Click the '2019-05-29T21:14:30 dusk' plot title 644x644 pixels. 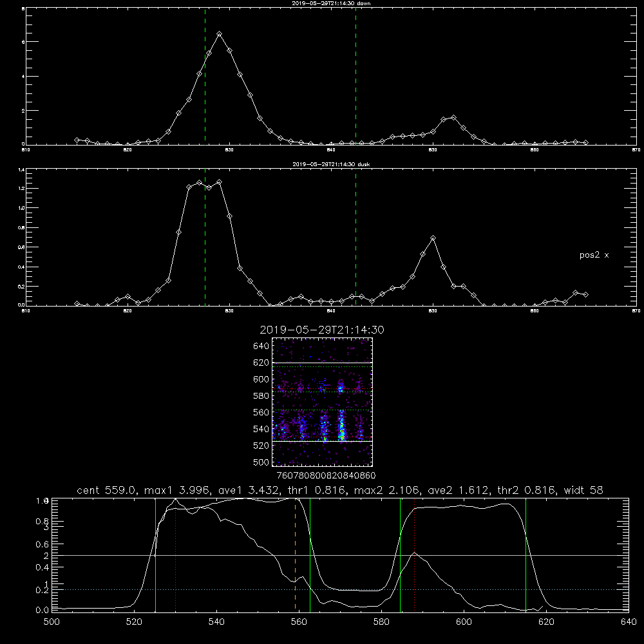coord(331,164)
